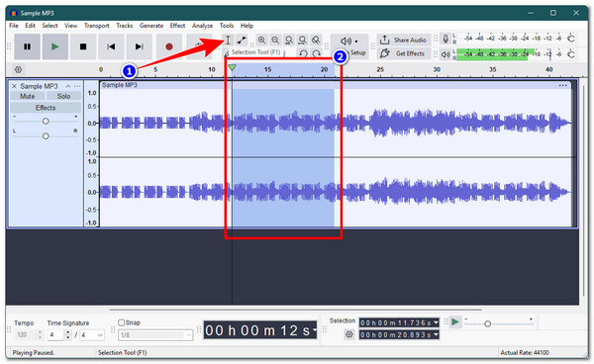Enable the Snap checkbox
The width and height of the screenshot is (594, 364).
[121, 322]
